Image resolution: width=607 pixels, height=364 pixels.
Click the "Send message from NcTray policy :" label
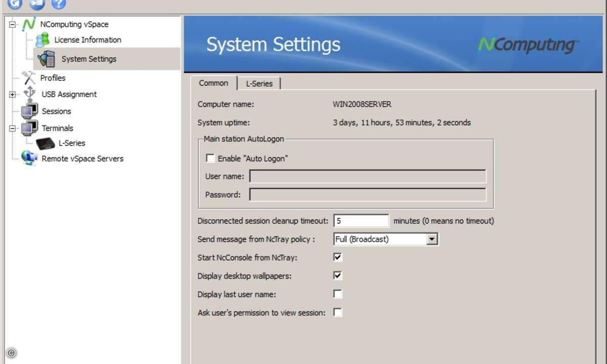click(x=256, y=239)
